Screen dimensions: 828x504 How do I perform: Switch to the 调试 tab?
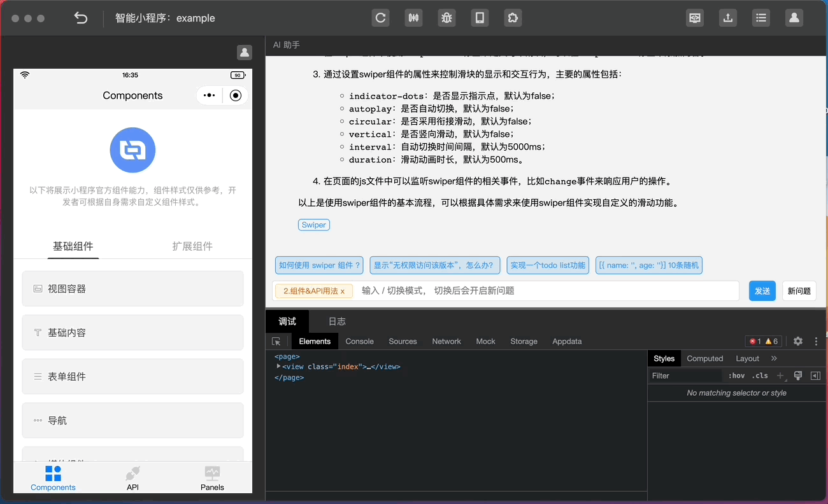pyautogui.click(x=287, y=321)
